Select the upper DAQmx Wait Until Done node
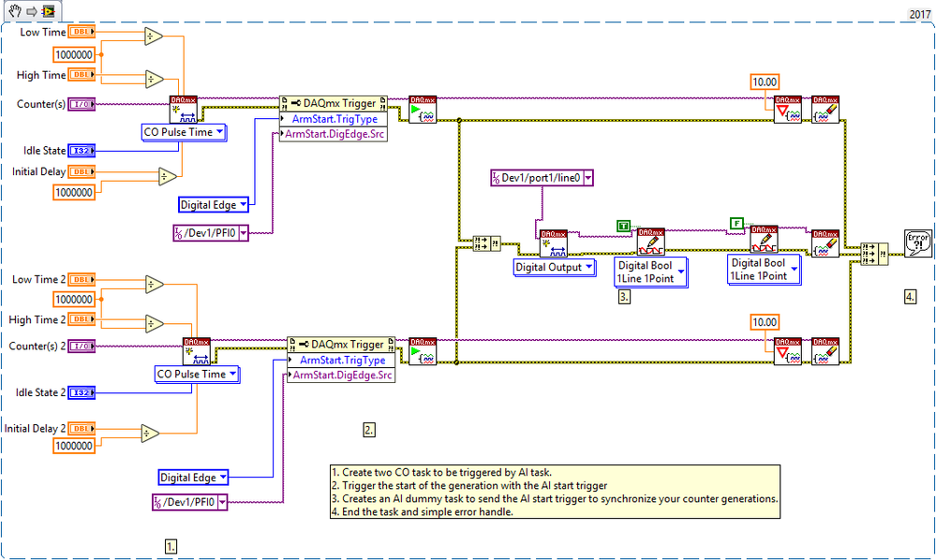Viewport: 936px width, 560px height. [x=788, y=110]
